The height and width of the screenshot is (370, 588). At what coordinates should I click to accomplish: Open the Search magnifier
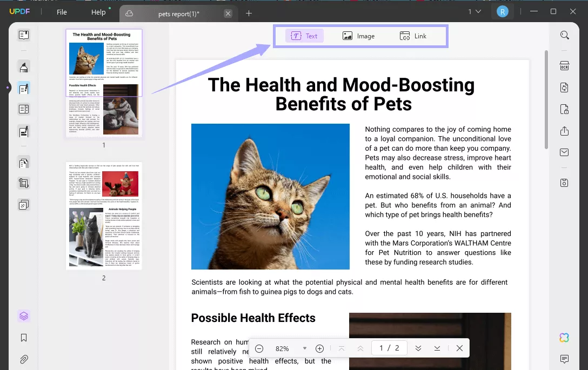[x=564, y=35]
